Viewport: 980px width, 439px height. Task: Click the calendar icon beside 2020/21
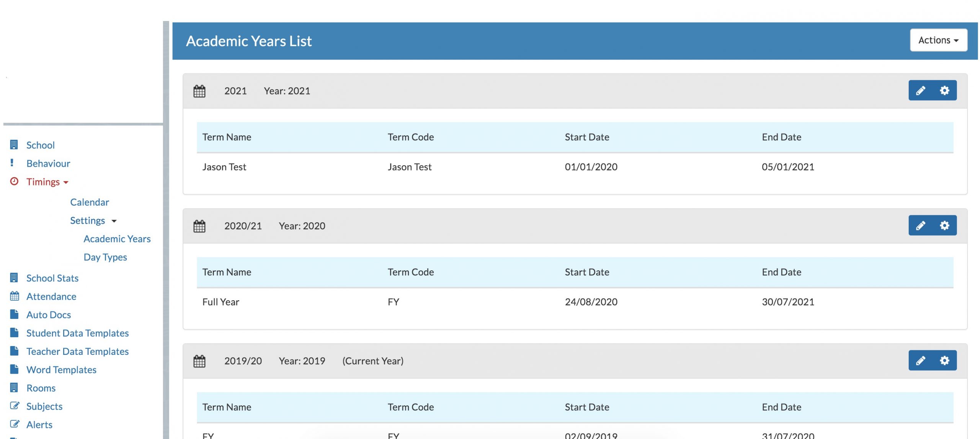pos(199,226)
